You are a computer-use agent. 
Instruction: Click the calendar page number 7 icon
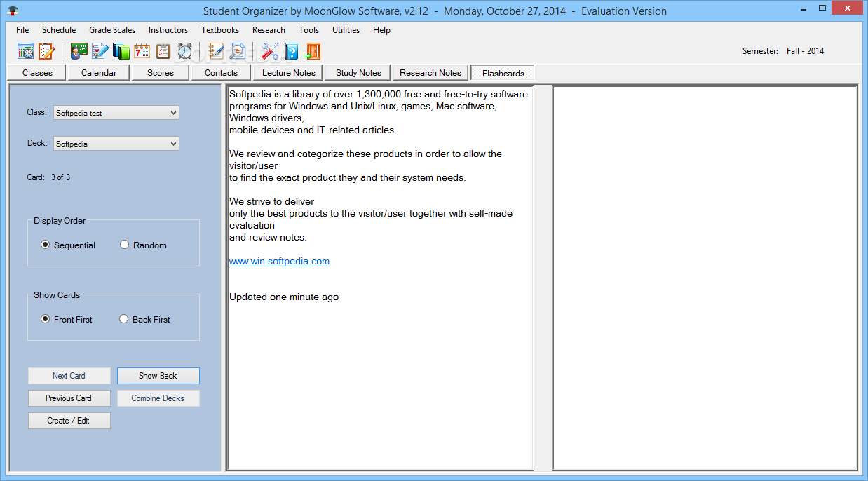point(142,51)
